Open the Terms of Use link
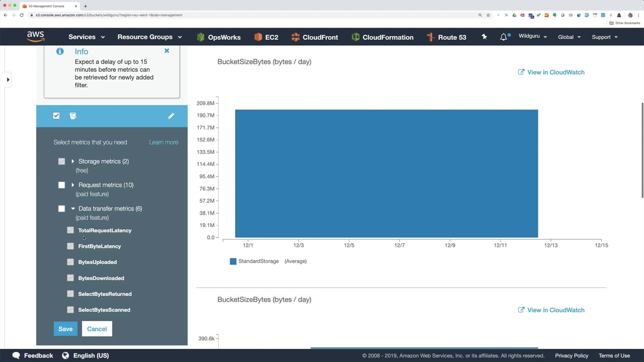This screenshot has width=644, height=362. coord(614,355)
